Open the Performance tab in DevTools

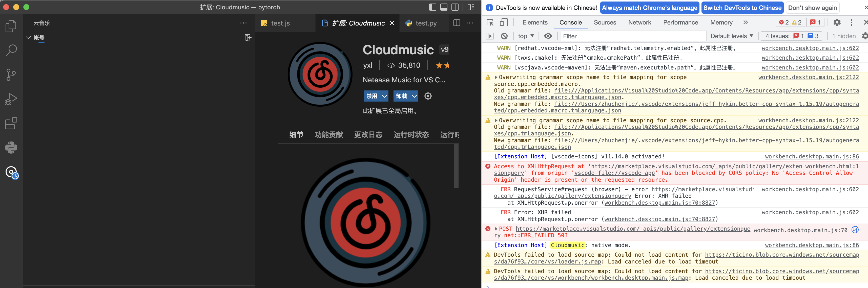point(680,22)
